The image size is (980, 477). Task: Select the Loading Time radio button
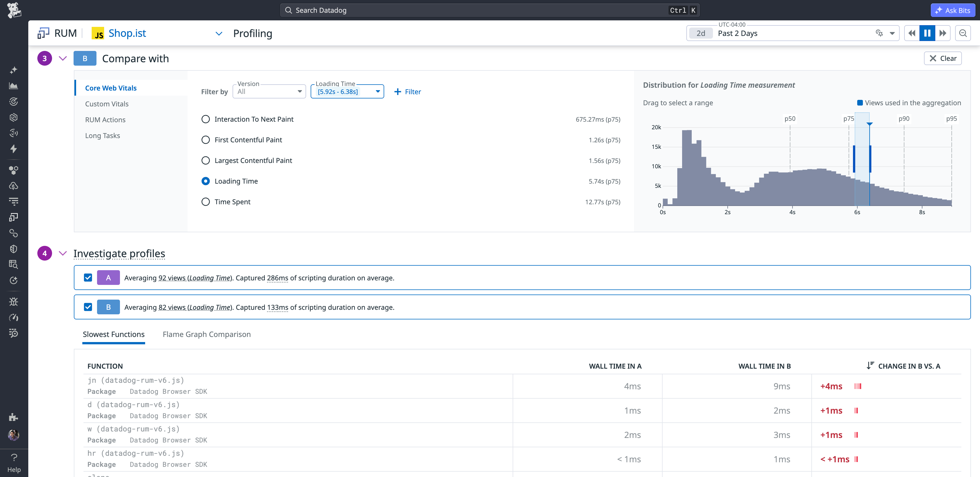[205, 181]
